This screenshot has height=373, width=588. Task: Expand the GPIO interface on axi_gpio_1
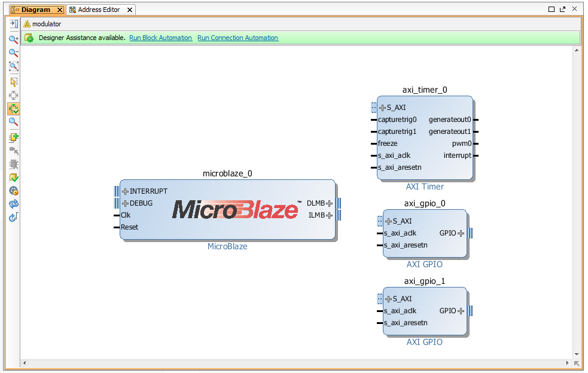tap(461, 311)
